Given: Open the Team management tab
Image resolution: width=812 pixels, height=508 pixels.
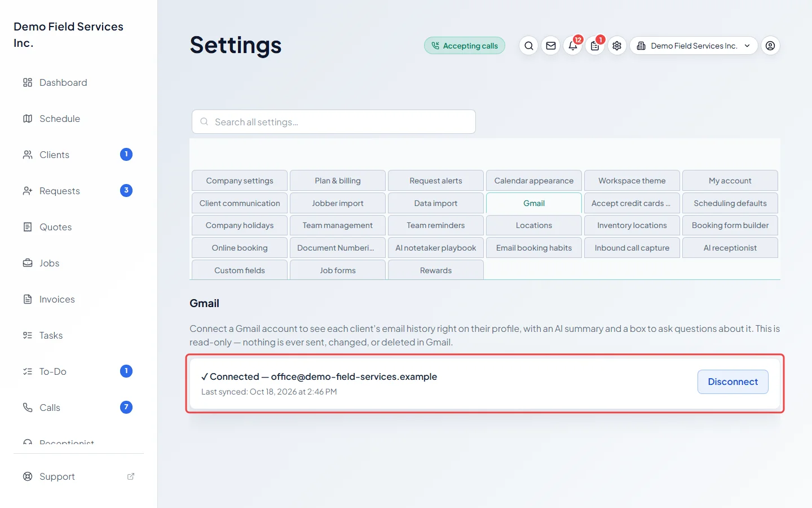Looking at the screenshot, I should pos(338,225).
